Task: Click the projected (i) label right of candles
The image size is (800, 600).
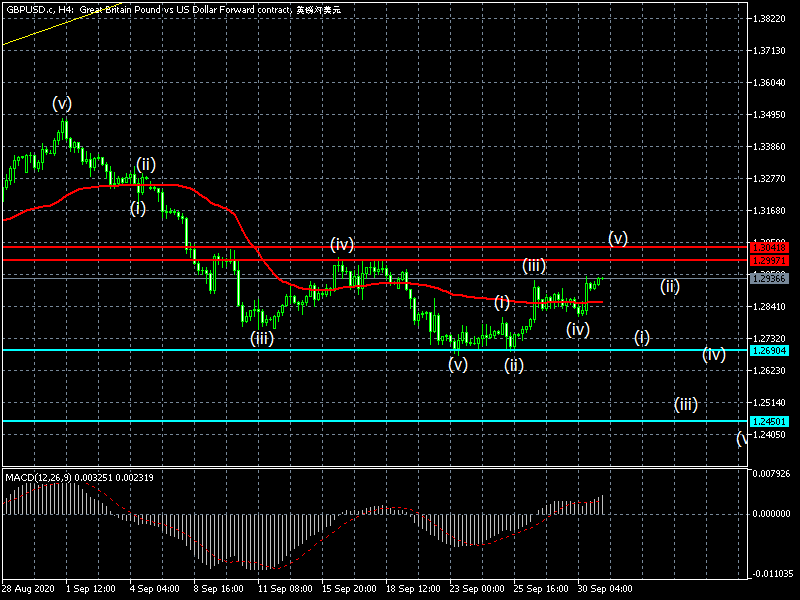Action: (642, 337)
